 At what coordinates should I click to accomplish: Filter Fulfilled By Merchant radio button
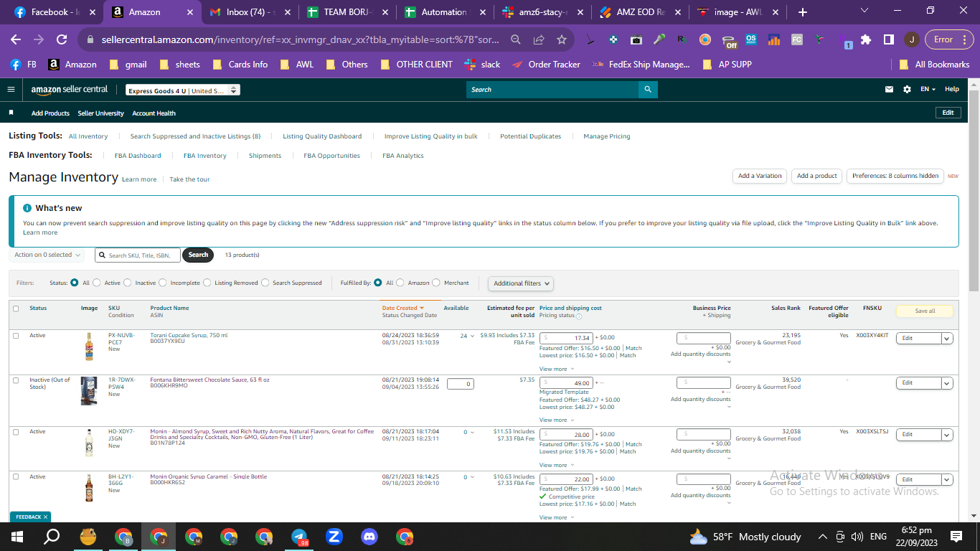pyautogui.click(x=436, y=283)
